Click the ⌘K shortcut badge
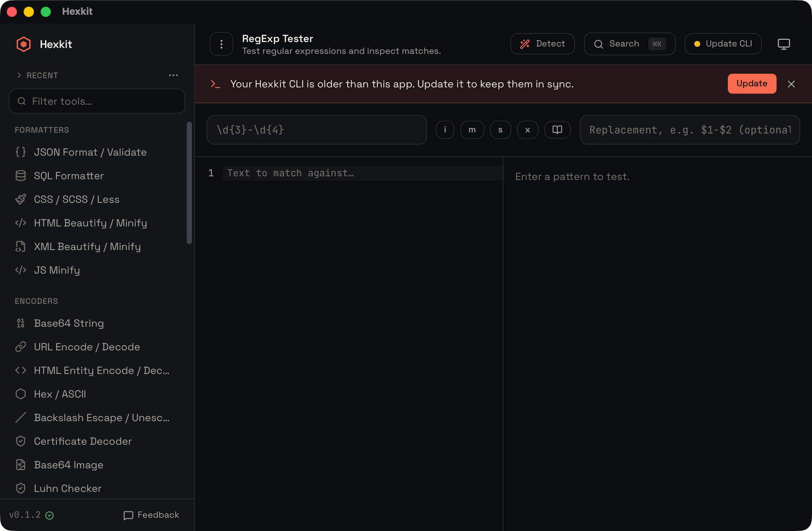 click(657, 44)
